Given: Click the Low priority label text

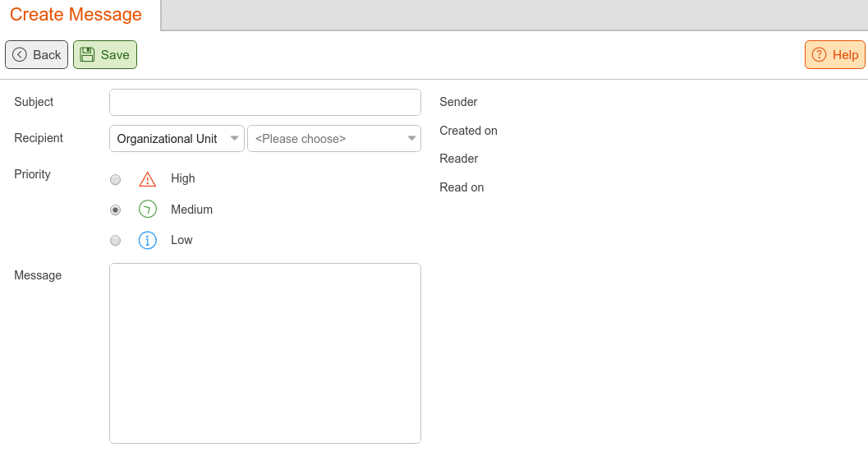Looking at the screenshot, I should (181, 240).
